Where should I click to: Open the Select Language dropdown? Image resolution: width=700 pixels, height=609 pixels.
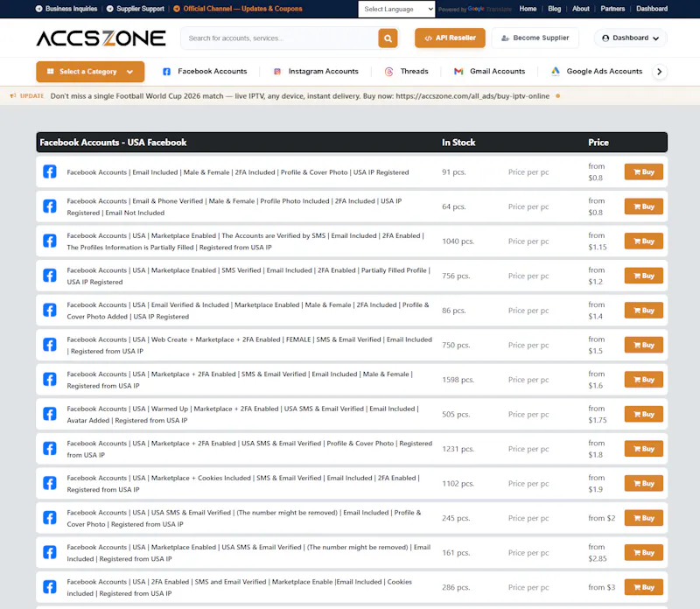coord(396,9)
